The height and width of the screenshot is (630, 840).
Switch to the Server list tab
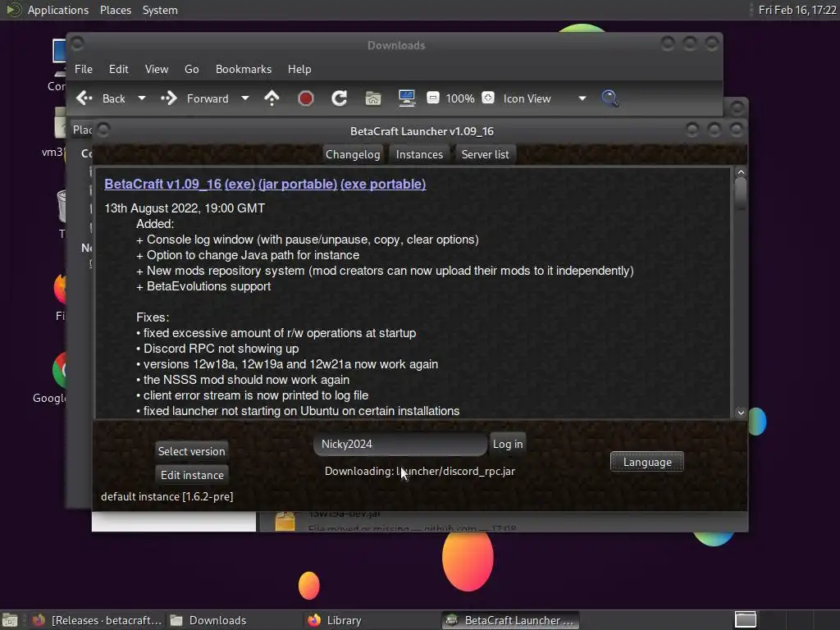[486, 154]
